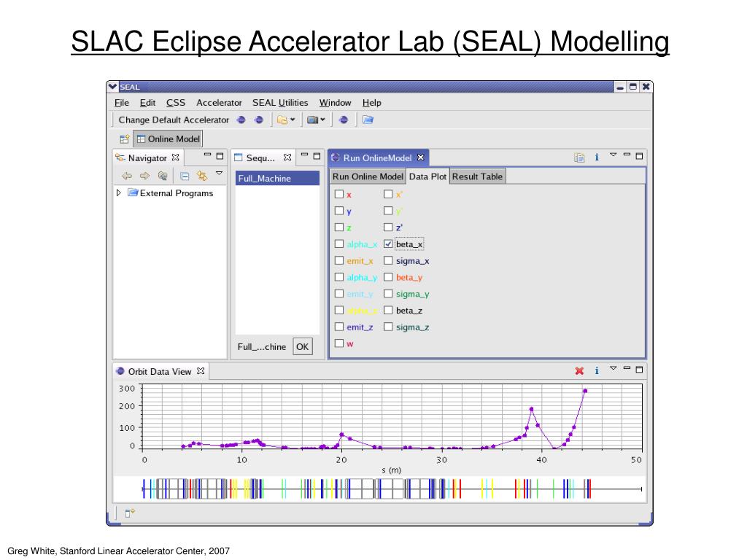
Task: Enable the x checkbox
Action: click(339, 194)
